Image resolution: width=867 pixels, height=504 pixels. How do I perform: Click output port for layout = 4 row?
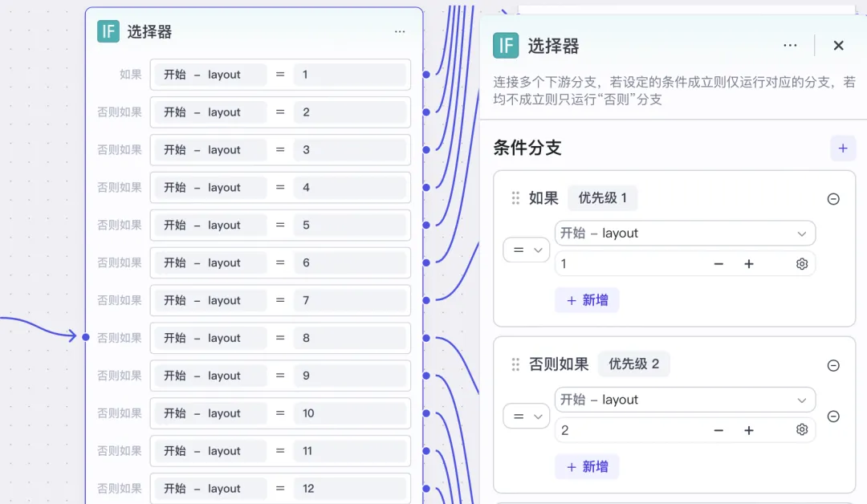pyautogui.click(x=426, y=187)
